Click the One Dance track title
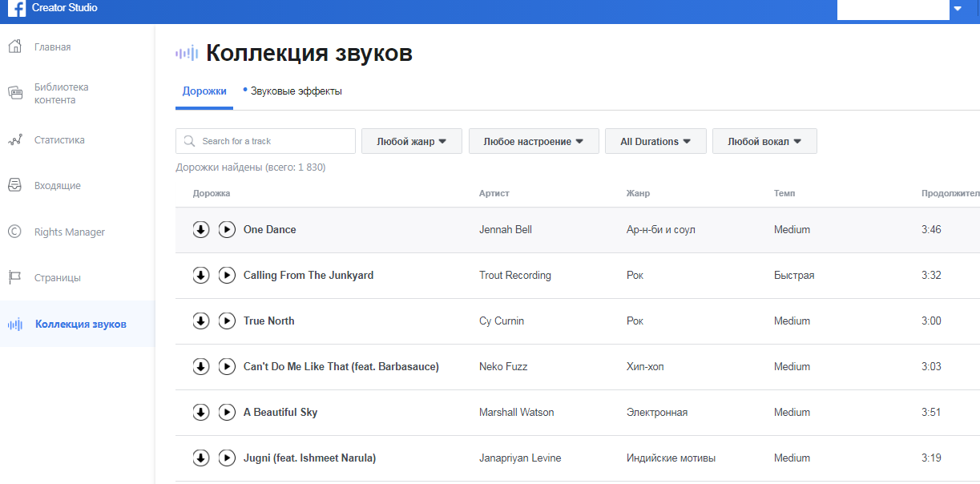Image resolution: width=980 pixels, height=484 pixels. point(270,229)
